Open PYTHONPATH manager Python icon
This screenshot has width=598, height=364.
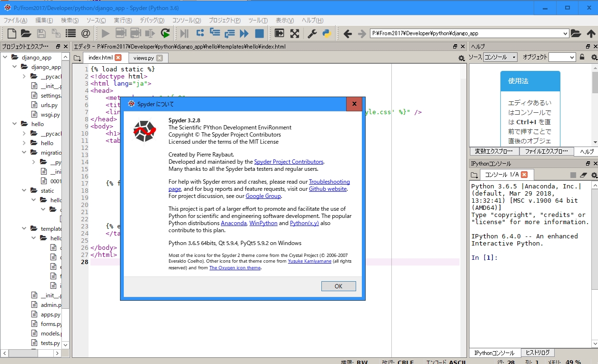(327, 33)
